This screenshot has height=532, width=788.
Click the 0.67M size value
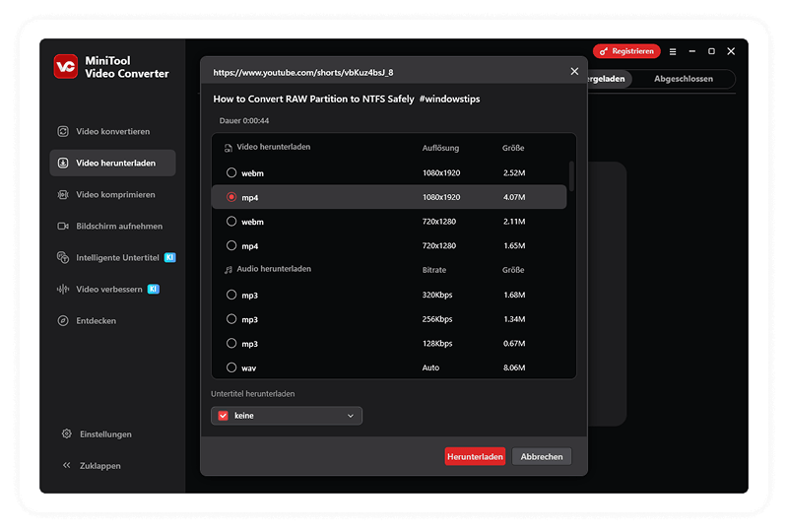tap(514, 344)
